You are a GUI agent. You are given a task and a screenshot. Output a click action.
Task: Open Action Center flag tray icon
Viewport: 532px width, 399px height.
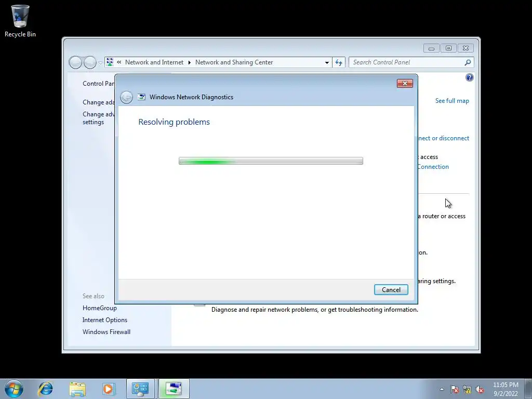454,390
